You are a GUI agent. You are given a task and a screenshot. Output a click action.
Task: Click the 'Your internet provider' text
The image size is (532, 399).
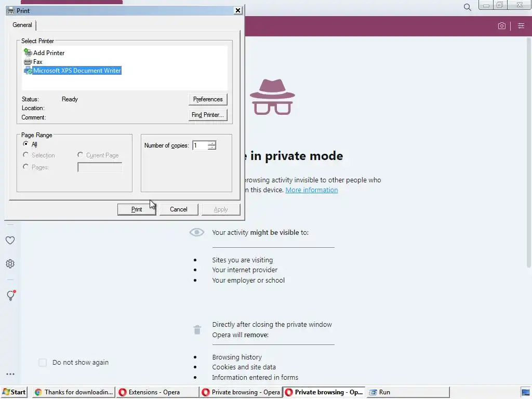tap(245, 270)
